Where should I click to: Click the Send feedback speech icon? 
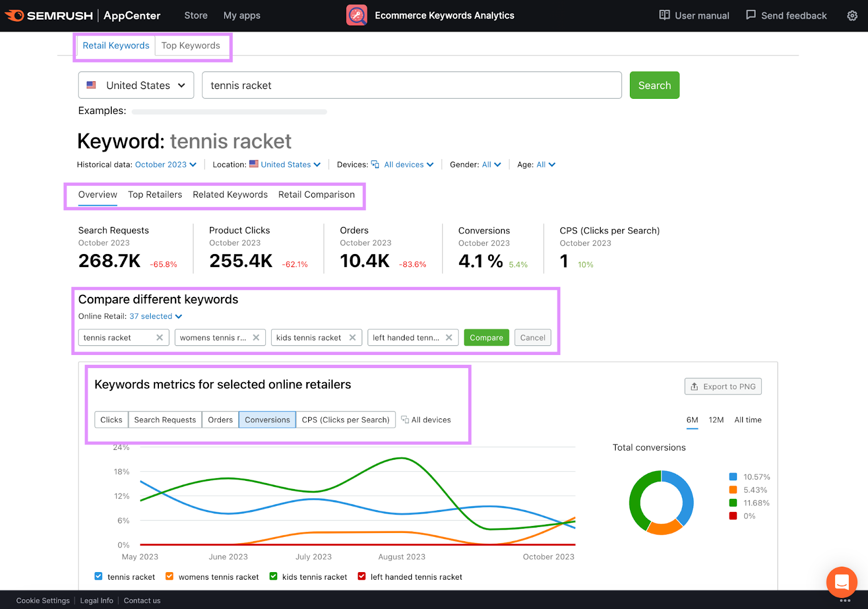point(751,15)
